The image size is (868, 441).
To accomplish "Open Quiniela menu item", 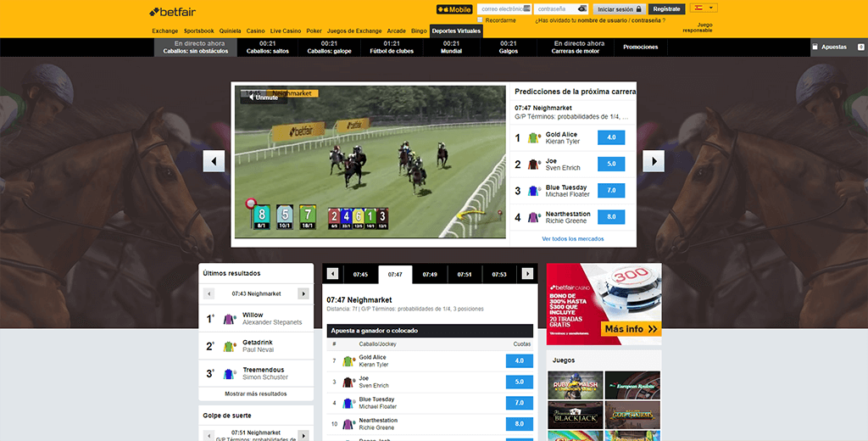I will click(x=230, y=31).
